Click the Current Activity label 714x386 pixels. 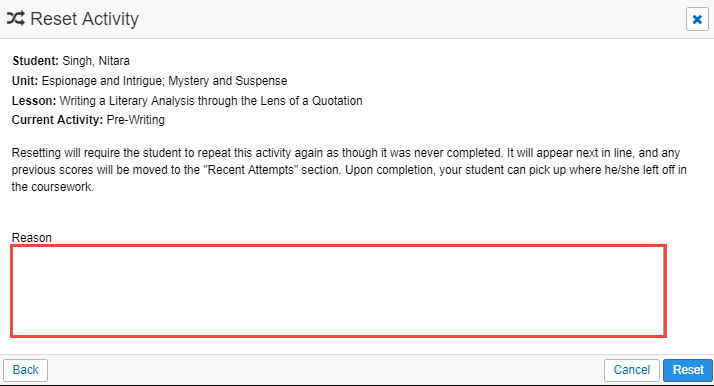[57, 120]
